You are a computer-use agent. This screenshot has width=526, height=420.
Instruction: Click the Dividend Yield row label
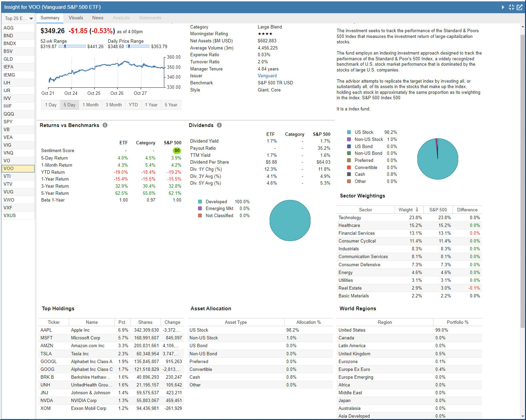204,141
